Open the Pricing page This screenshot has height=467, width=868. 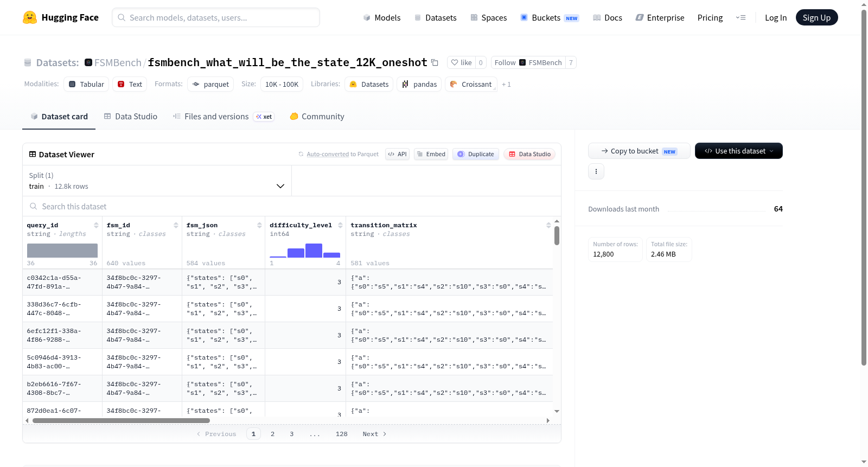pos(710,17)
